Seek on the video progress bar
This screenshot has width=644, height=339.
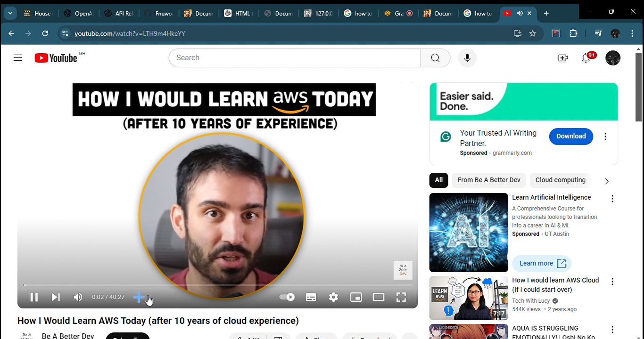pos(218,285)
